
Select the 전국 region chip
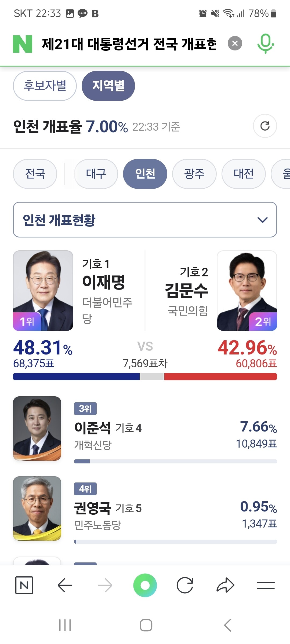click(x=35, y=174)
